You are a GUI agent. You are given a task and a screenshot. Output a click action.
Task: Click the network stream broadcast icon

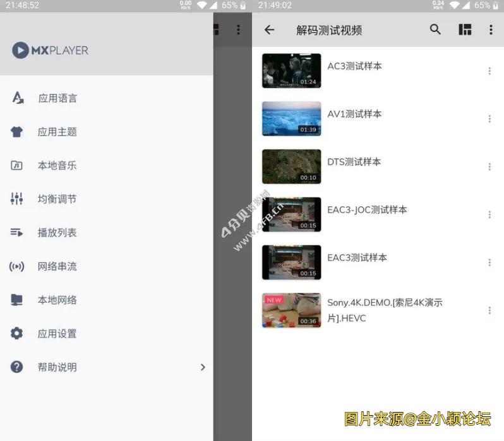click(x=16, y=266)
